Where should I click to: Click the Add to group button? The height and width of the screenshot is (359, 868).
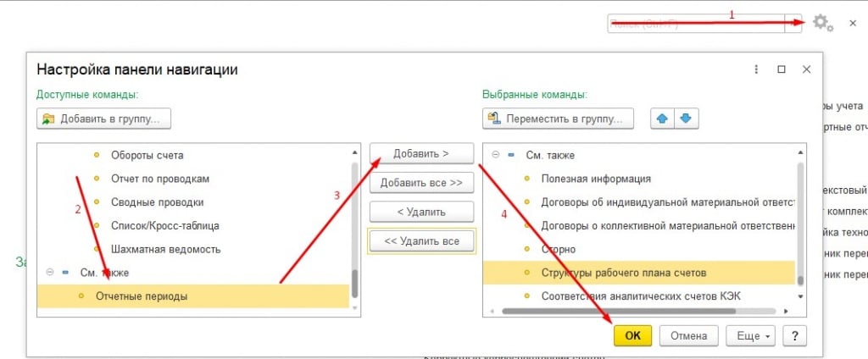[x=104, y=119]
